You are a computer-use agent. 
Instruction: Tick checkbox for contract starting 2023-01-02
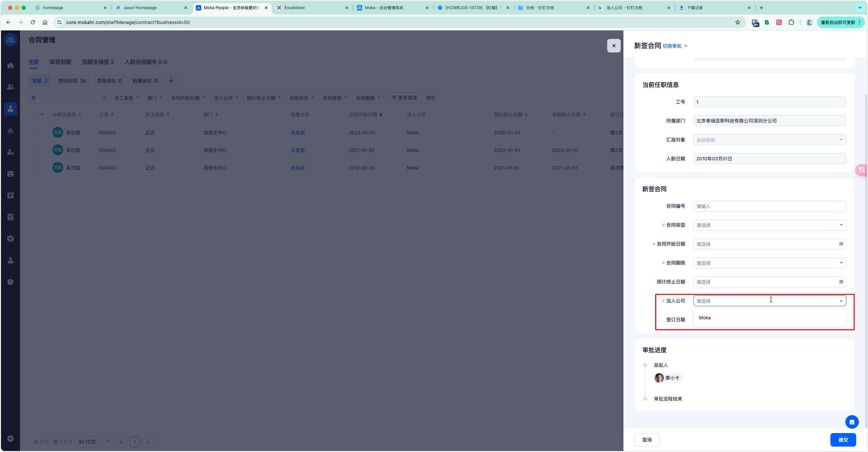point(36,133)
